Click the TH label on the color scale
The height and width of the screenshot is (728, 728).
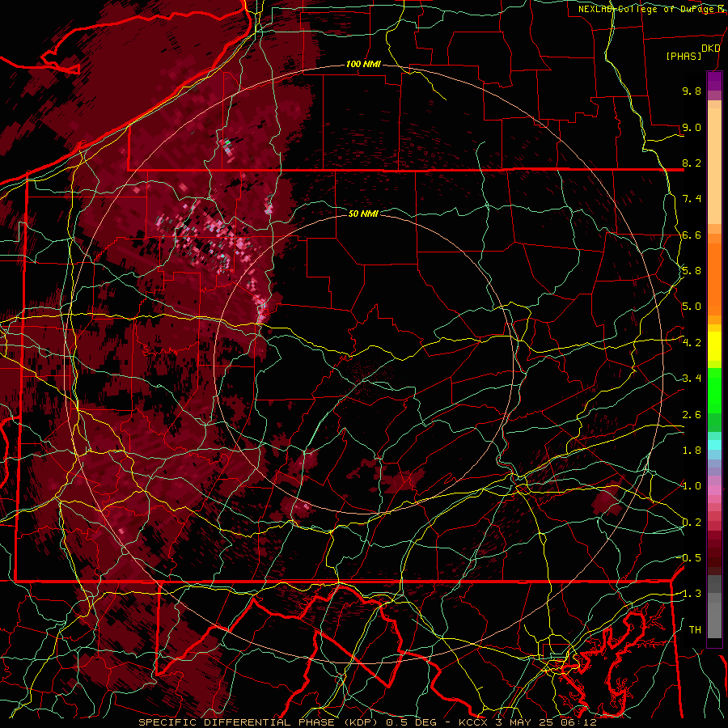[695, 630]
